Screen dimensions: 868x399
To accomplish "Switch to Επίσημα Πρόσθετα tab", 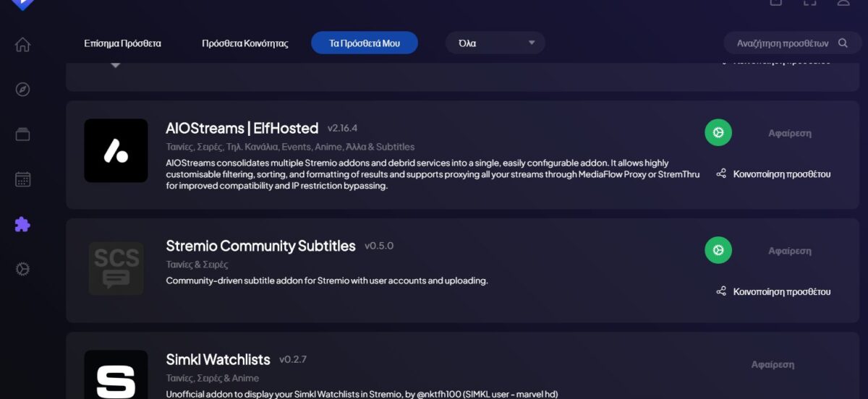I will [122, 43].
